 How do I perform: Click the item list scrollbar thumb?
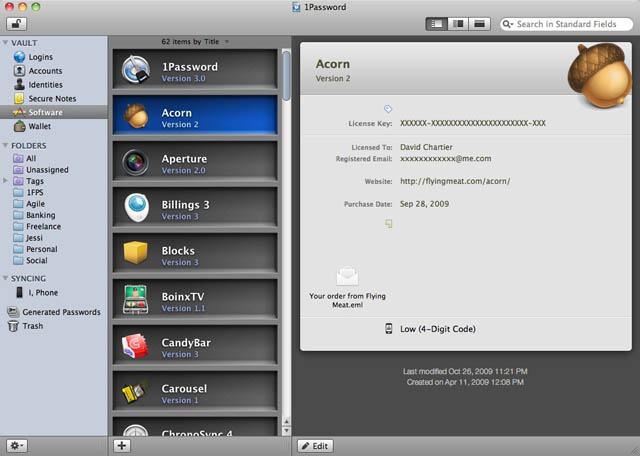pyautogui.click(x=287, y=76)
